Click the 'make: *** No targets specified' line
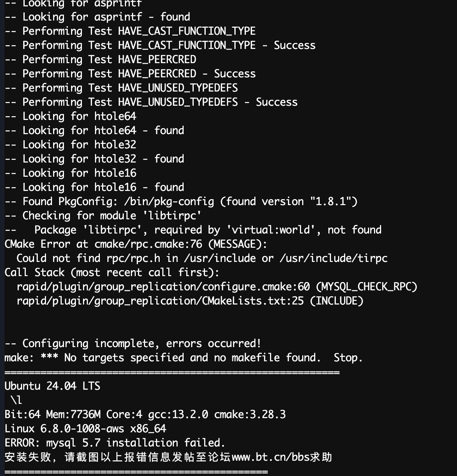 pyautogui.click(x=184, y=358)
